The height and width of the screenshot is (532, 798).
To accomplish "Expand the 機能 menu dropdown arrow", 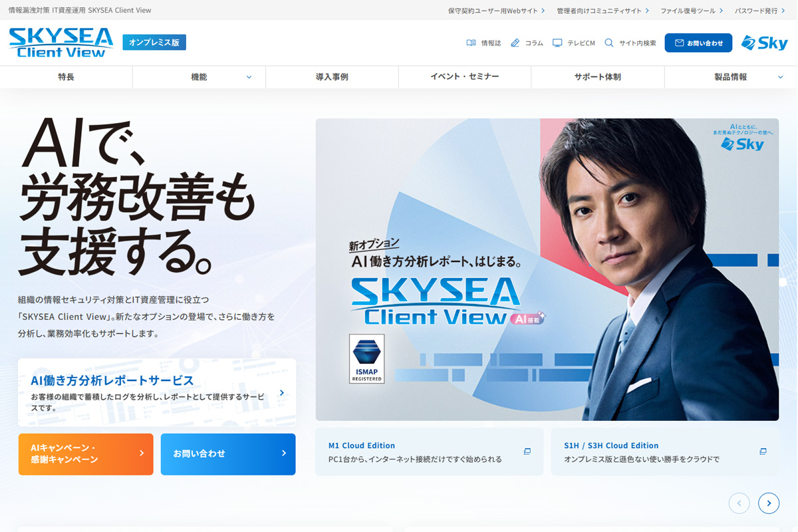I will (x=249, y=77).
